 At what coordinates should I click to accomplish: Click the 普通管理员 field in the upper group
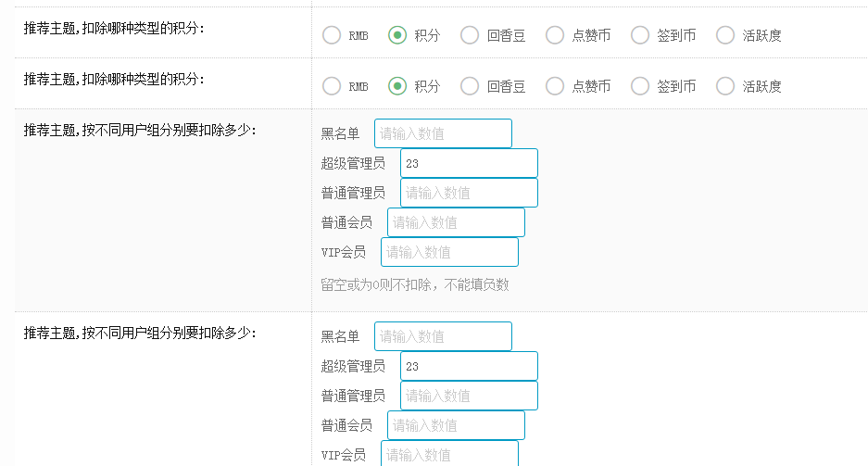pos(469,193)
